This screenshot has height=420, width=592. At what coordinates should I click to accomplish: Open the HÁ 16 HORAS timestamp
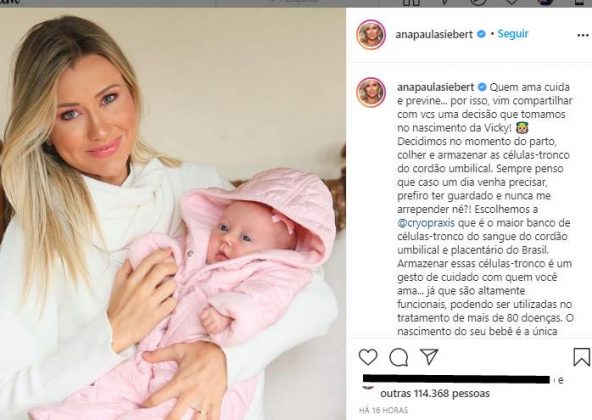tap(383, 410)
